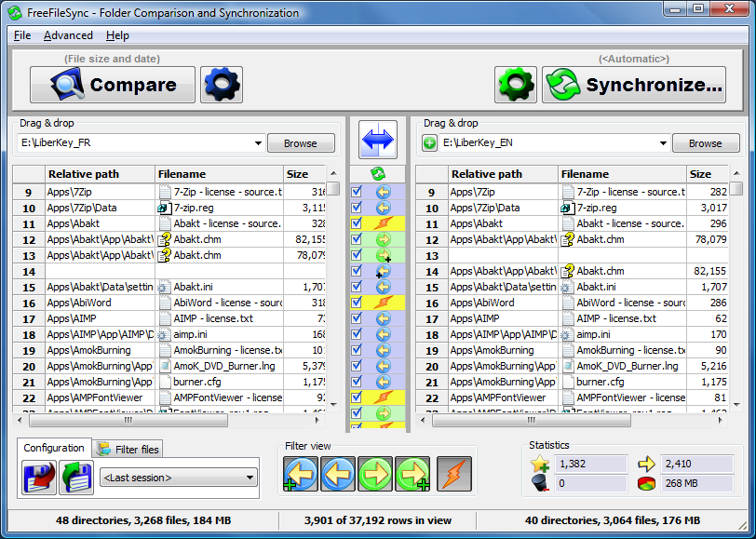Uncheck the checkbox for row 22

click(x=357, y=398)
